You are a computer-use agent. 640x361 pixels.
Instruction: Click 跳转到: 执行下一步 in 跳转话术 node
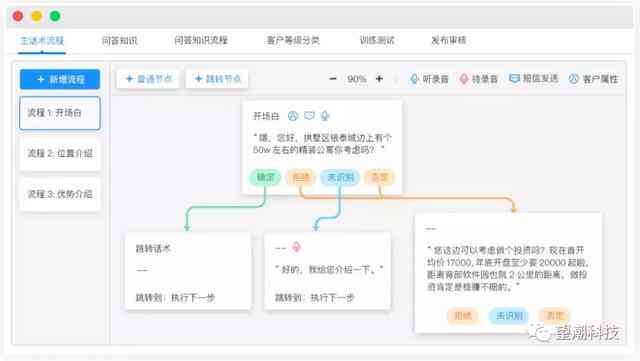click(175, 298)
